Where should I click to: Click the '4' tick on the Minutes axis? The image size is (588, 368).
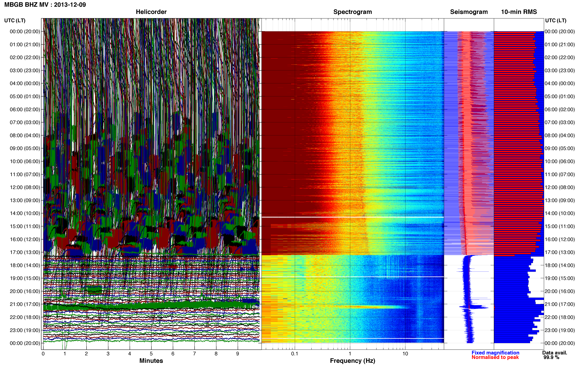click(130, 354)
